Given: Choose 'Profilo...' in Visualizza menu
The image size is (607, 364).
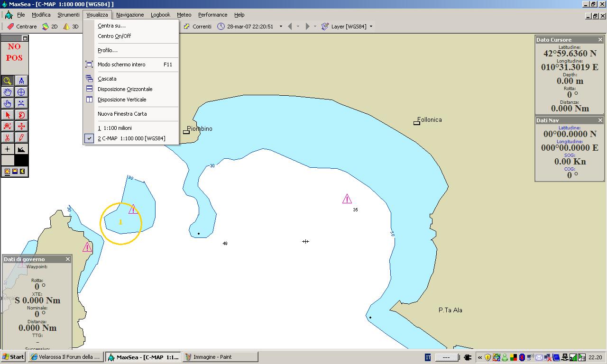Looking at the screenshot, I should (131, 50).
